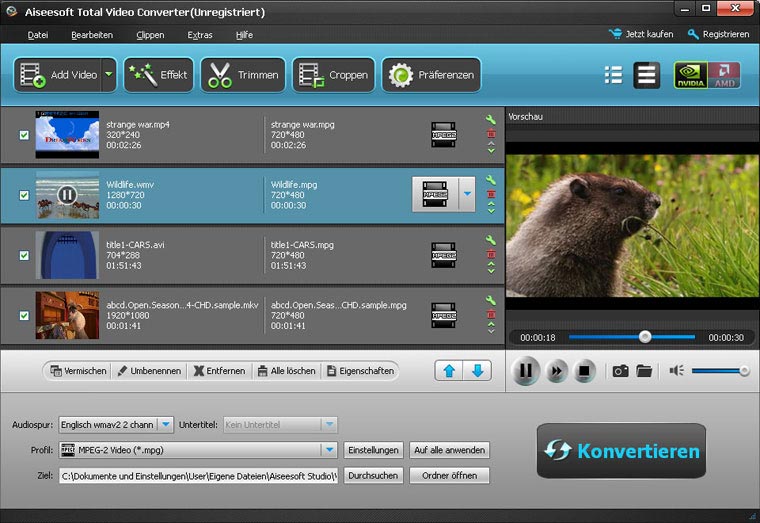Open the Trimmen scissors tool
Image resolution: width=760 pixels, height=523 pixels.
coord(243,75)
